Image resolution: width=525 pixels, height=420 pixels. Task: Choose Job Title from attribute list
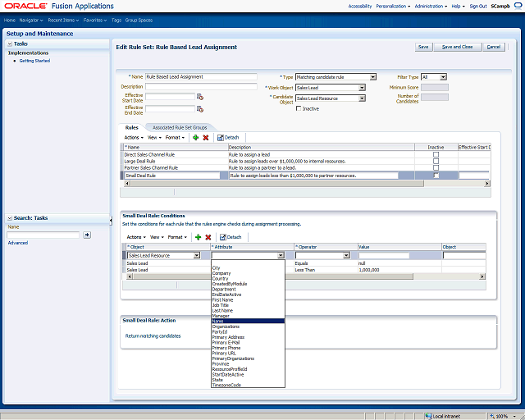point(248,305)
